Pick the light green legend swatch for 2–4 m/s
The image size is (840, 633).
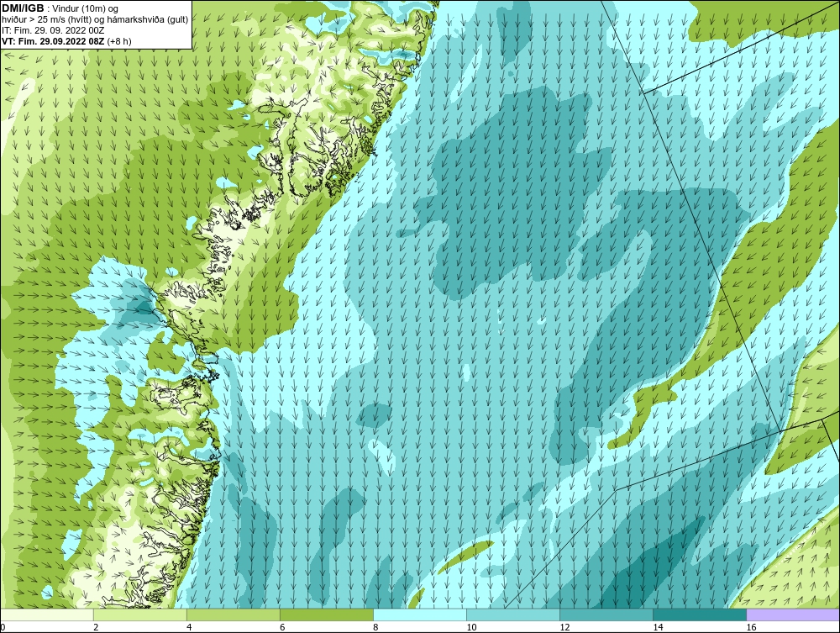coord(139,615)
